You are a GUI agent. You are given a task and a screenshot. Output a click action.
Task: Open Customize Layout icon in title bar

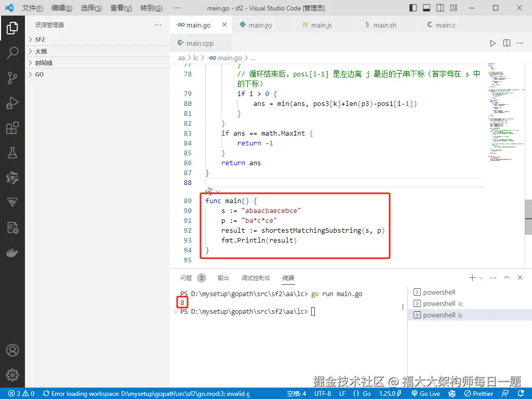tap(454, 8)
